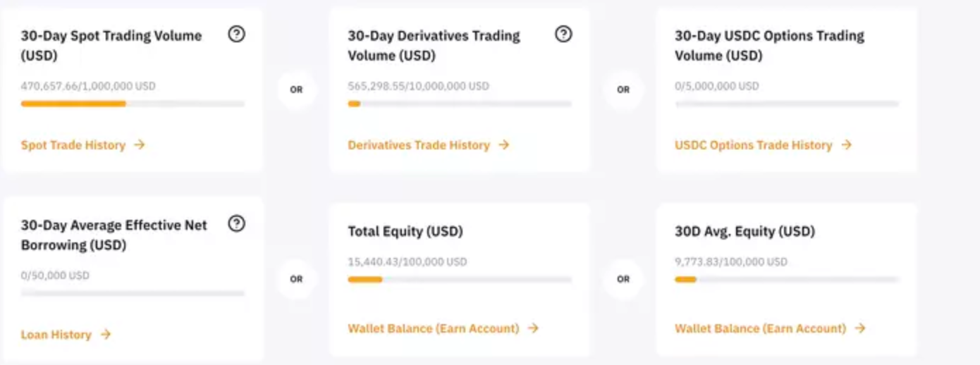Click the 30D Avg. Equity card title
The width and height of the screenshot is (980, 365).
[745, 231]
